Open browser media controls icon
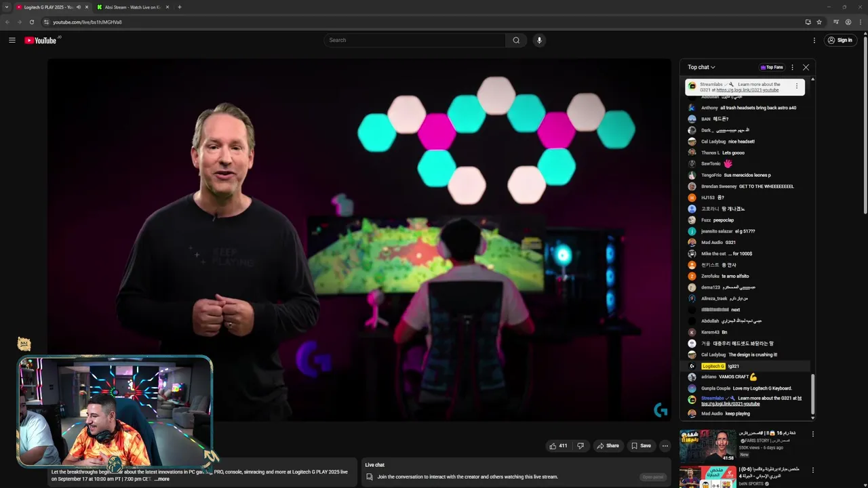This screenshot has width=868, height=488. coord(836,22)
